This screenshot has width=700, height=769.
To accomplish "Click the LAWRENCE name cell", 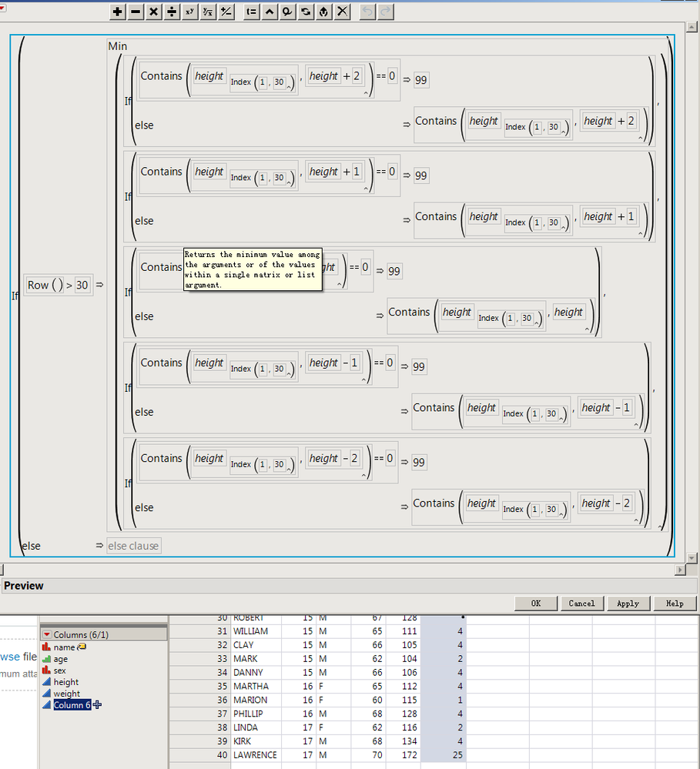I will point(255,755).
